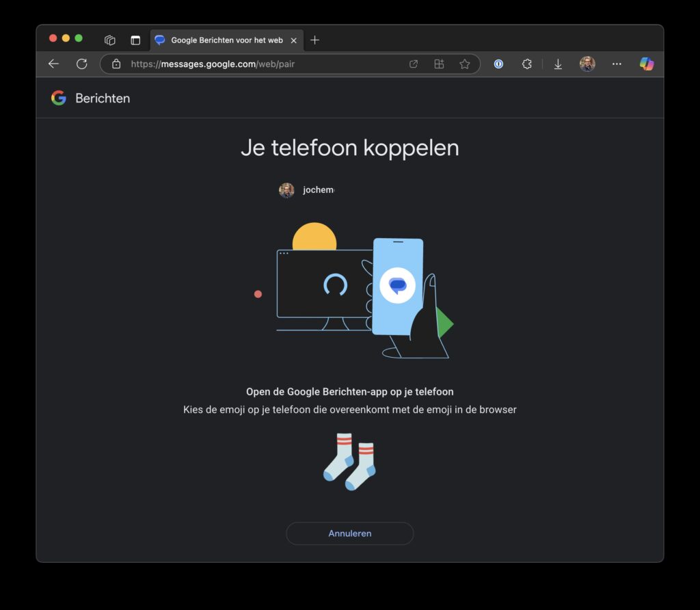700x610 pixels.
Task: Open the Downloads arrow icon
Action: (x=558, y=64)
